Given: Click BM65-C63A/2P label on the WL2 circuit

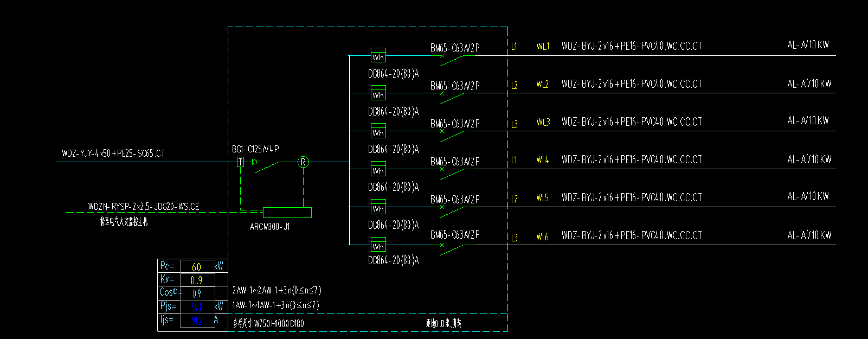Looking at the screenshot, I should (x=455, y=86).
